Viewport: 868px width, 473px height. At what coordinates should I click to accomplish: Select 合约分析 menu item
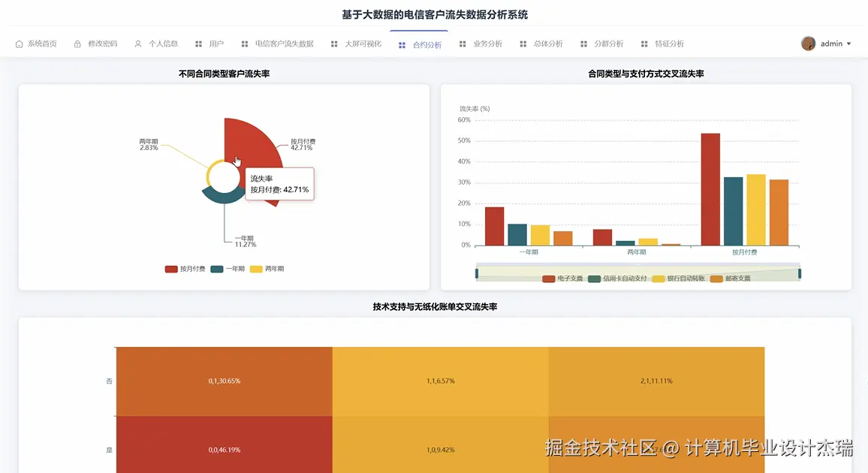[426, 45]
